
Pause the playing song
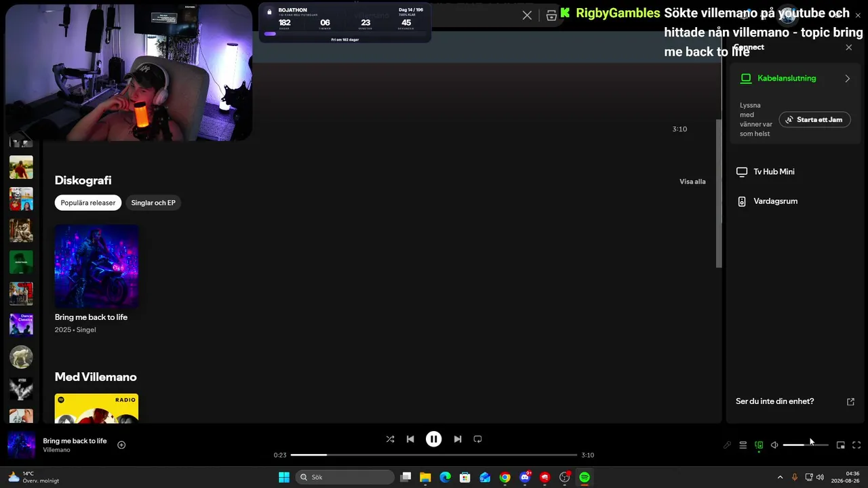[434, 439]
